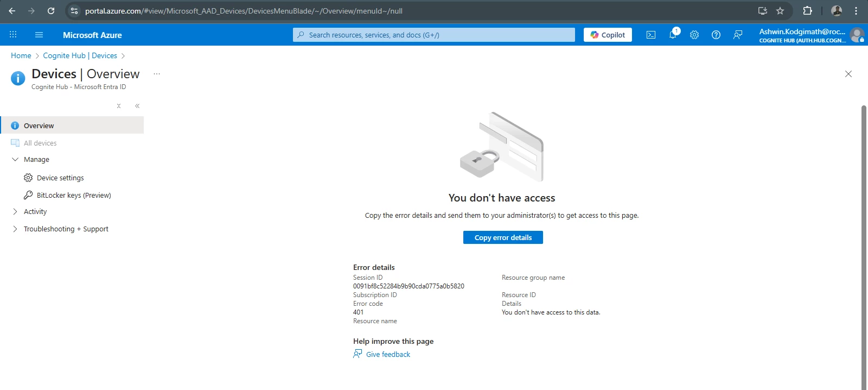
Task: View notifications bell
Action: 673,35
